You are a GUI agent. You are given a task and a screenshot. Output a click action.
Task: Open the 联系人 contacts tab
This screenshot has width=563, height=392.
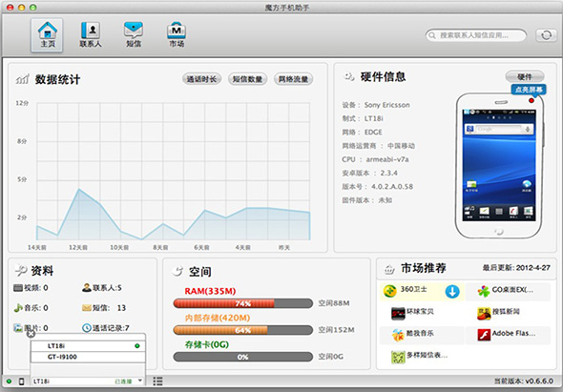90,35
